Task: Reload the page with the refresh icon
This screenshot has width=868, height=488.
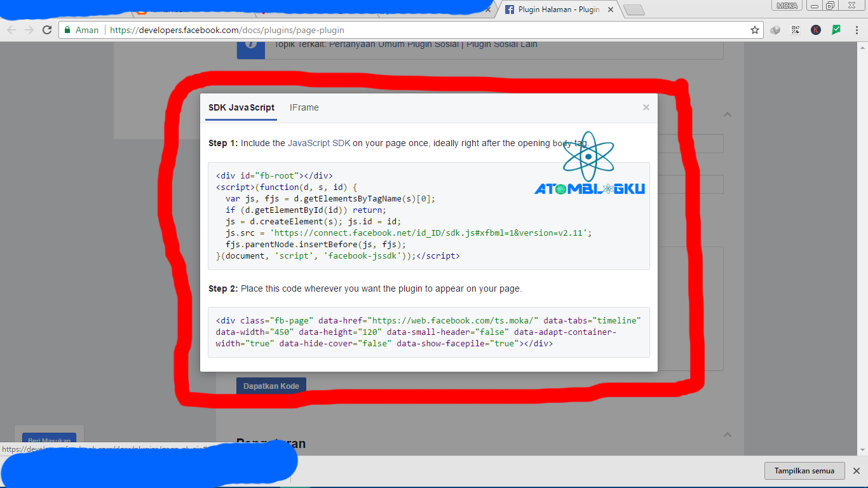Action: click(47, 30)
